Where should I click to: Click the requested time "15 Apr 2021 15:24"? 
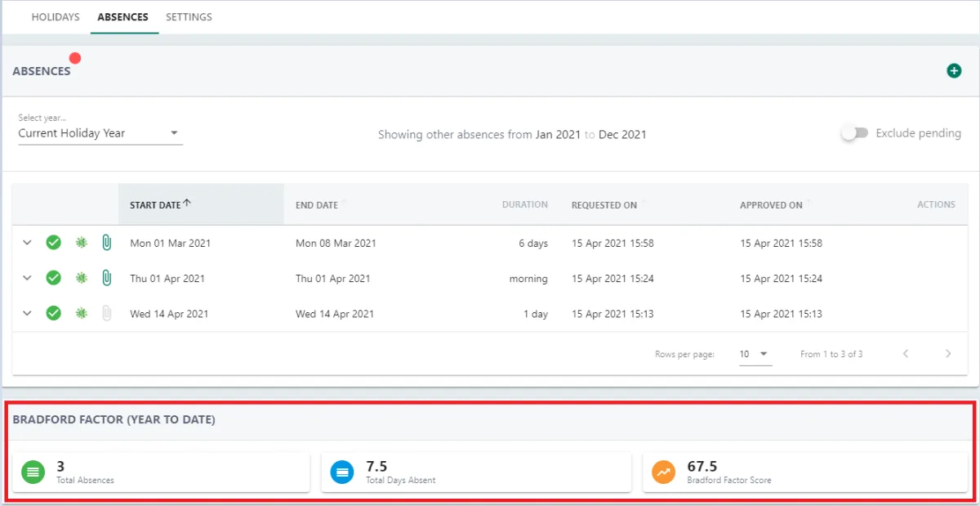(x=612, y=279)
